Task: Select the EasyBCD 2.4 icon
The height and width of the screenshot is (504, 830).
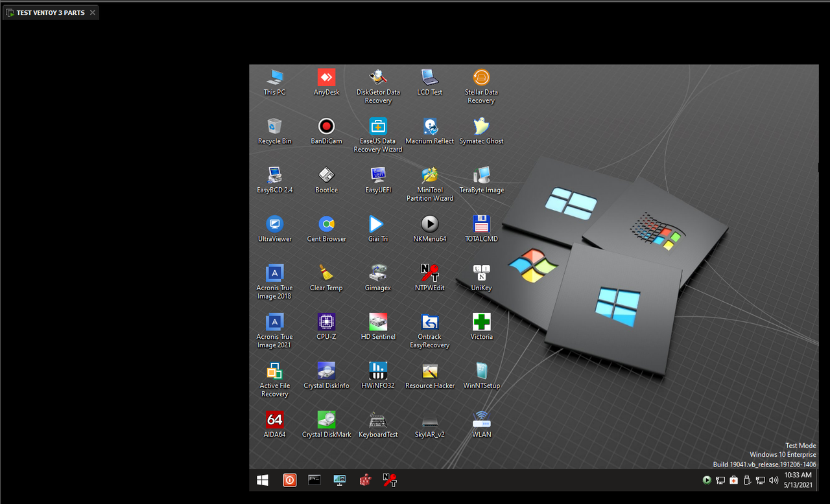Action: (274, 180)
